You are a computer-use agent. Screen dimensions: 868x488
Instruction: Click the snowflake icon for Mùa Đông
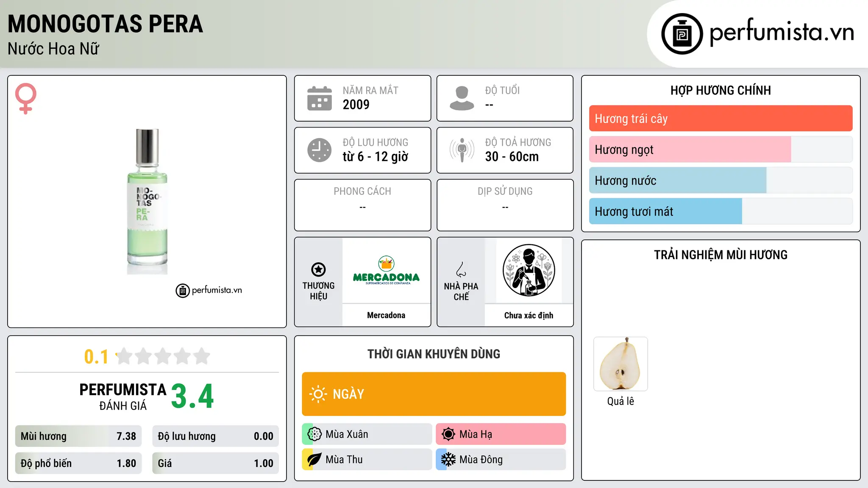(x=448, y=460)
